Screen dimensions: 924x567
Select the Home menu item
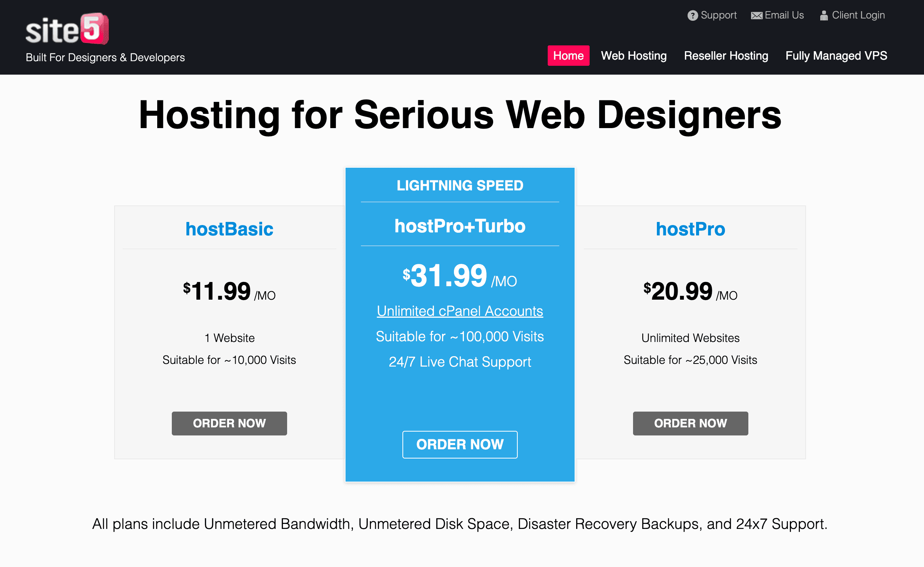pyautogui.click(x=568, y=56)
